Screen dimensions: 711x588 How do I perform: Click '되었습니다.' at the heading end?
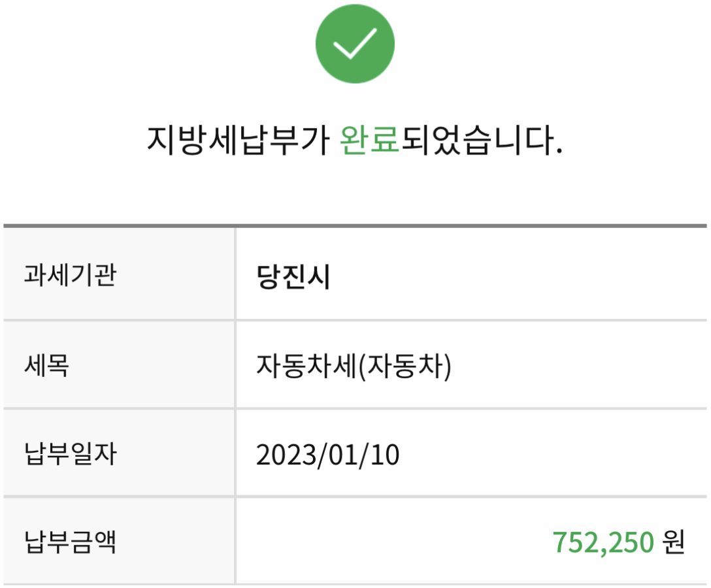point(482,140)
